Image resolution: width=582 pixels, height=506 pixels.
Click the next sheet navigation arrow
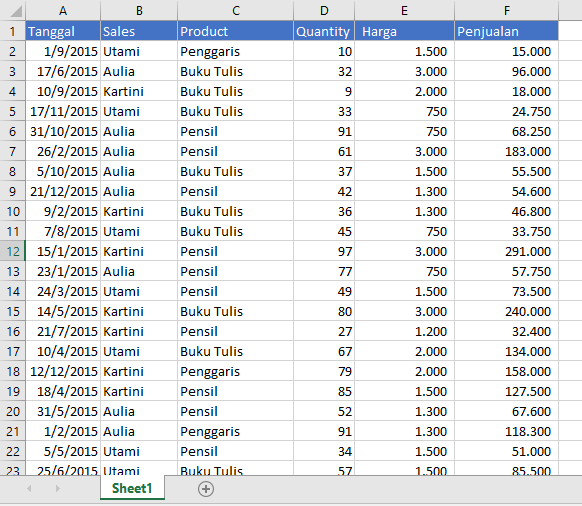(57, 489)
